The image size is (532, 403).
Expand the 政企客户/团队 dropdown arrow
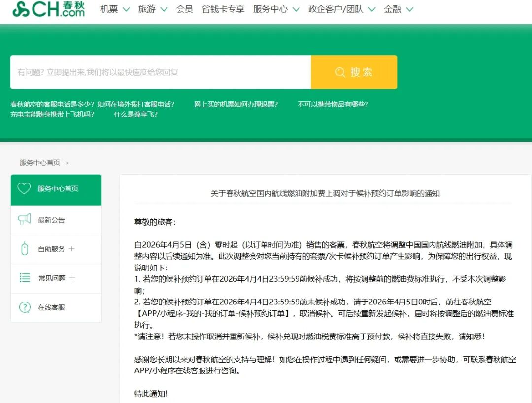pyautogui.click(x=372, y=9)
